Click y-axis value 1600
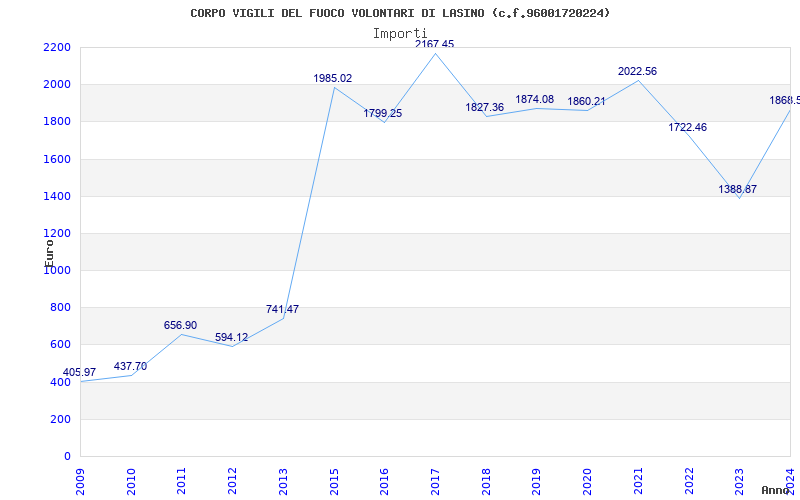Image resolution: width=800 pixels, height=500 pixels. pos(58,159)
